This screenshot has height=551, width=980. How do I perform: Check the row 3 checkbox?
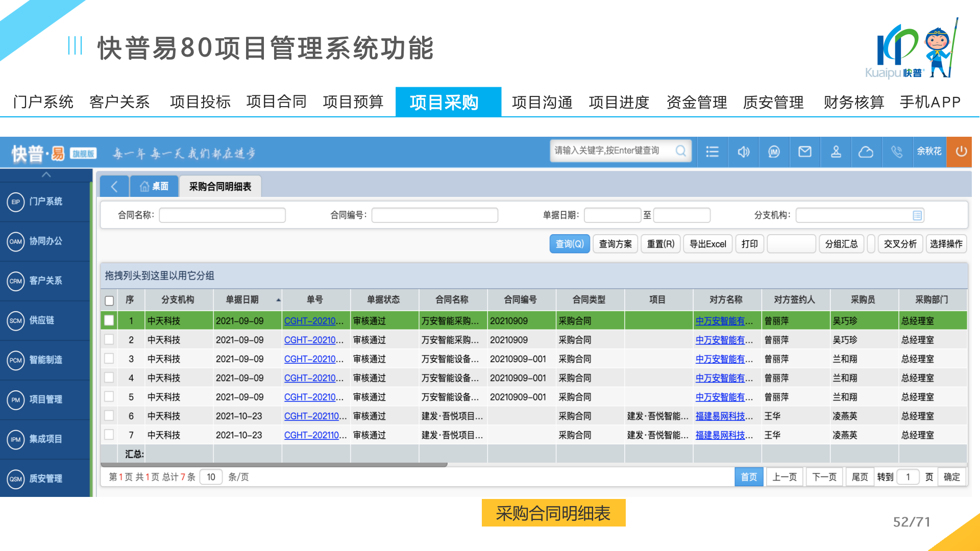coord(109,359)
